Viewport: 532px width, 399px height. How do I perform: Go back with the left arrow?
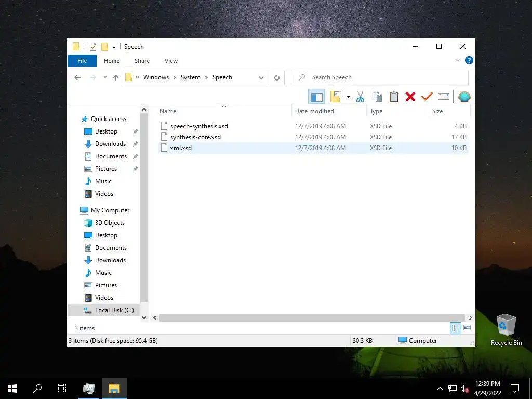(77, 77)
